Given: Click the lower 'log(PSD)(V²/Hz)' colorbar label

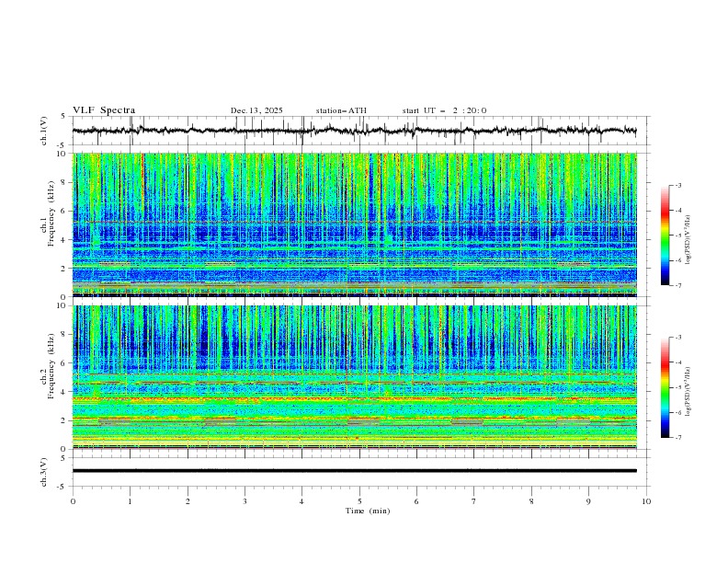Looking at the screenshot, I should 688,391.
